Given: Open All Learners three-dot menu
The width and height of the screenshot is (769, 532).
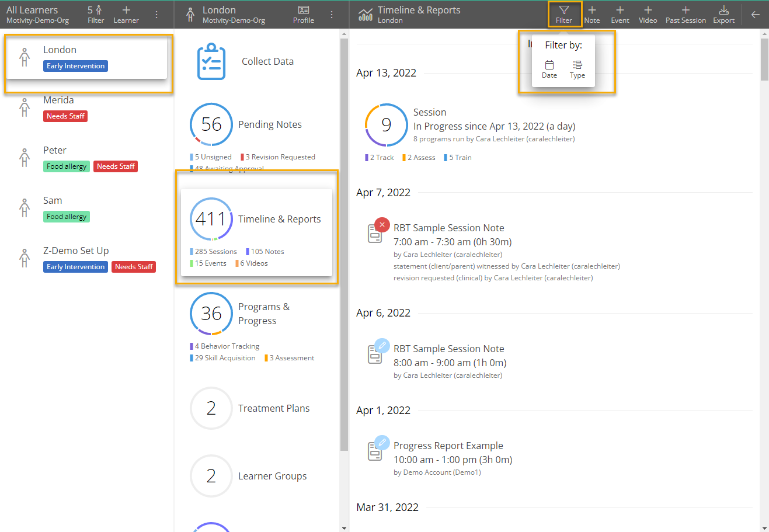Looking at the screenshot, I should click(x=156, y=15).
